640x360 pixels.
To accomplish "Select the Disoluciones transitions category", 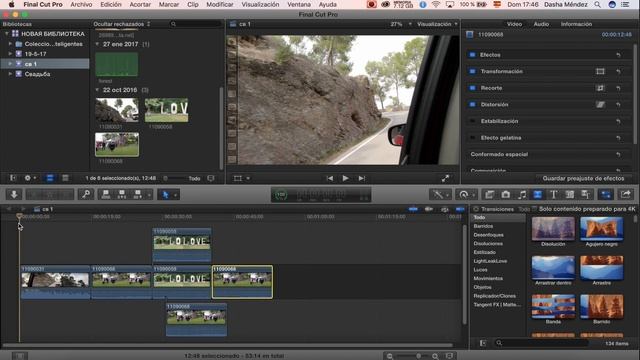I will pyautogui.click(x=488, y=244).
